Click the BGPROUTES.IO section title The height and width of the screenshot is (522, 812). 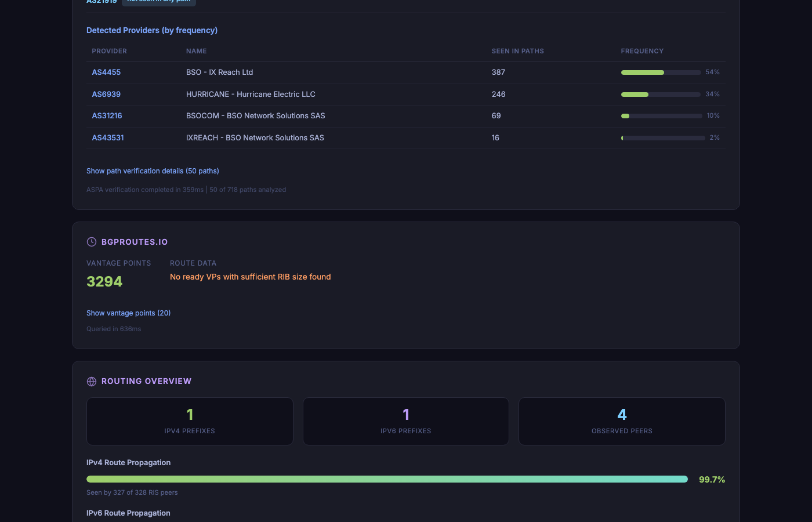coord(135,242)
